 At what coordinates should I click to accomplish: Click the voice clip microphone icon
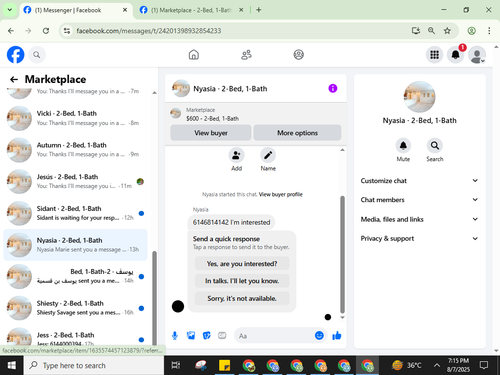pyautogui.click(x=175, y=336)
